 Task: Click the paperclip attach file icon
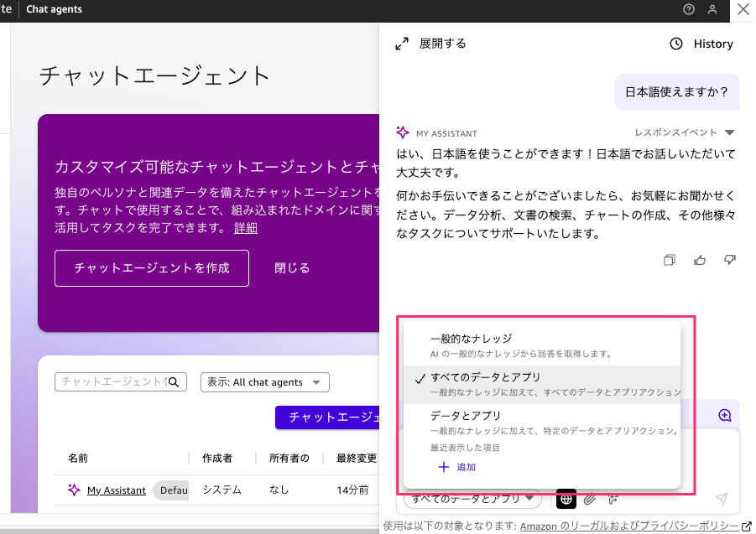click(x=590, y=499)
